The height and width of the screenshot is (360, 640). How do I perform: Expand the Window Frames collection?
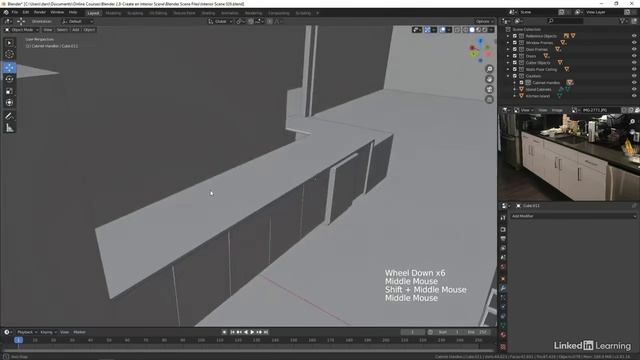(509, 42)
